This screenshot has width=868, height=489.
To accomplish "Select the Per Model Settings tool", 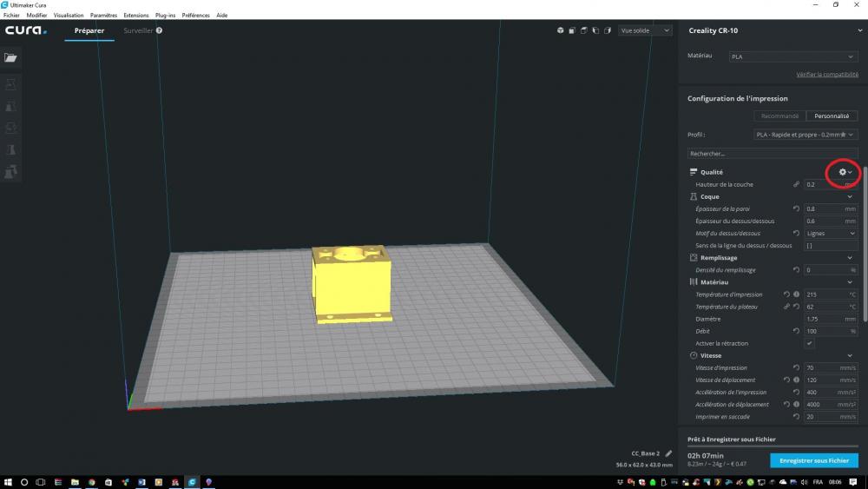I will (10, 172).
